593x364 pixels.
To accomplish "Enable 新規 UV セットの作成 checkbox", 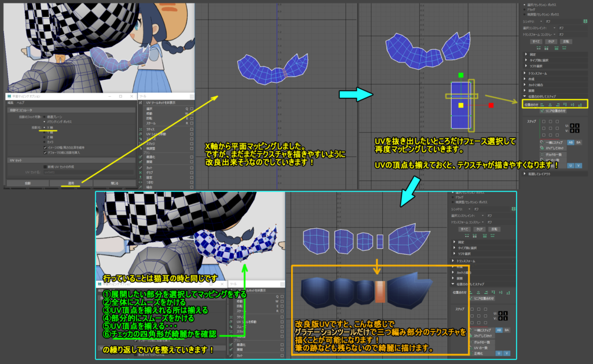I will (45, 167).
